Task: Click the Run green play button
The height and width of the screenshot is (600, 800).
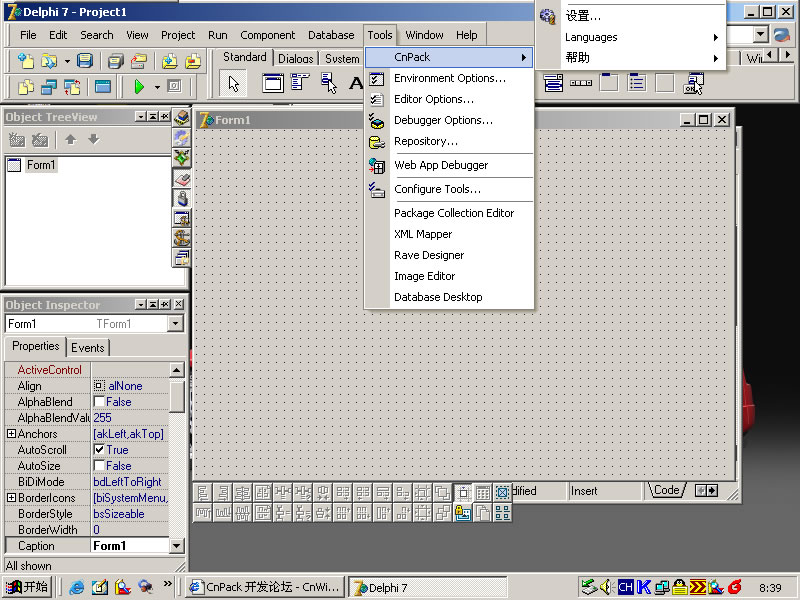Action: point(139,87)
